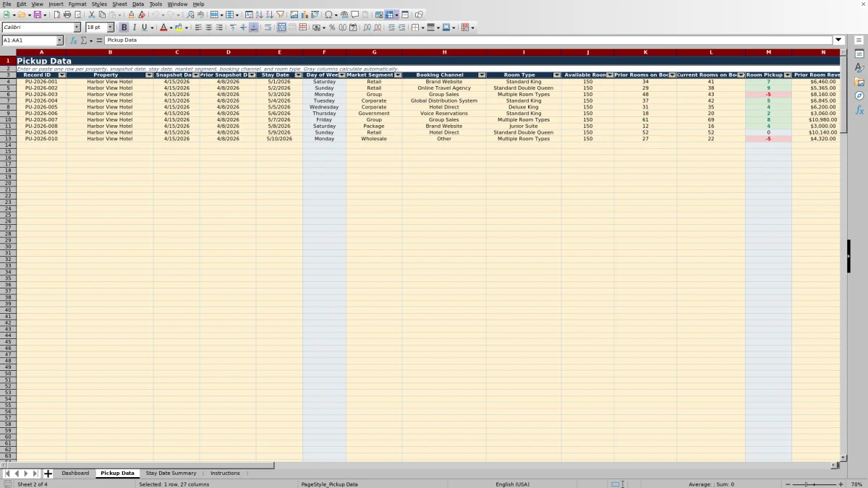The image size is (868, 488).
Task: Toggle Bold formatting
Action: (124, 27)
